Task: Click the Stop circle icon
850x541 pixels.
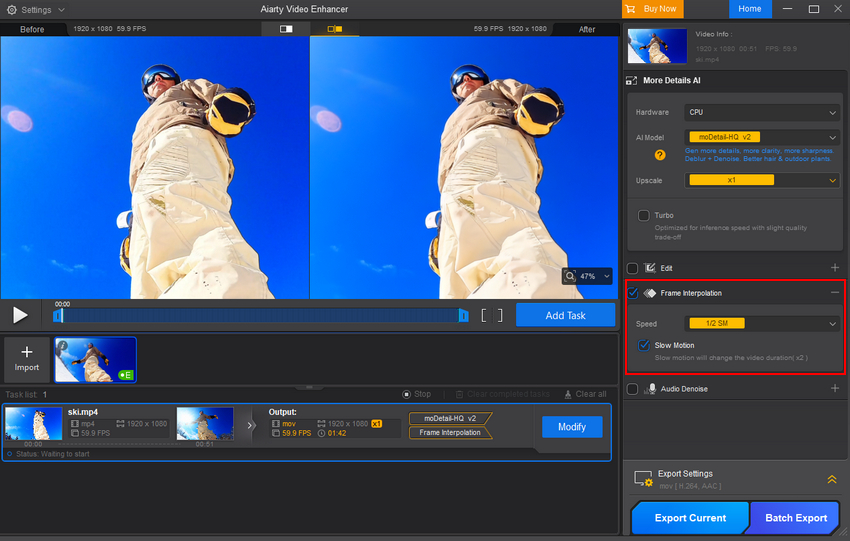Action: 406,394
